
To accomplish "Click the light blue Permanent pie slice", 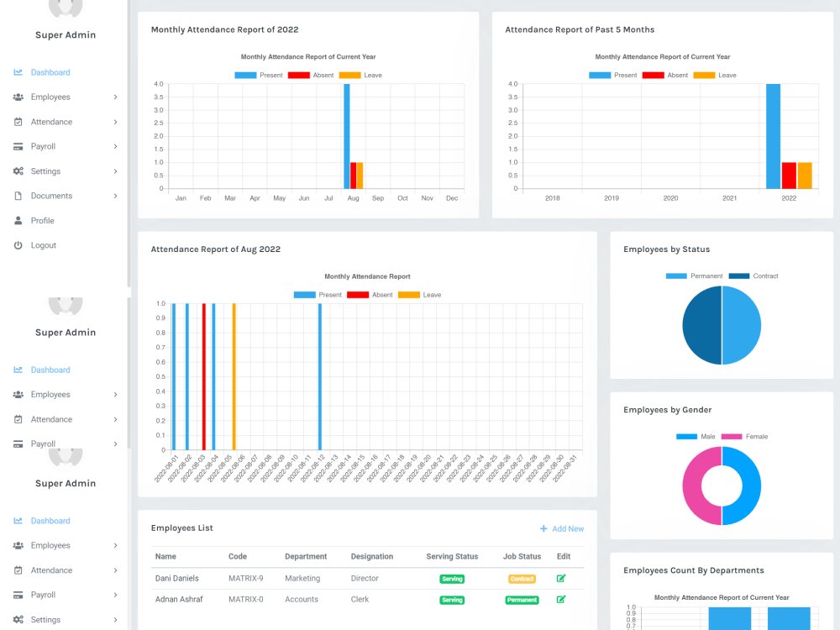I will pos(742,326).
